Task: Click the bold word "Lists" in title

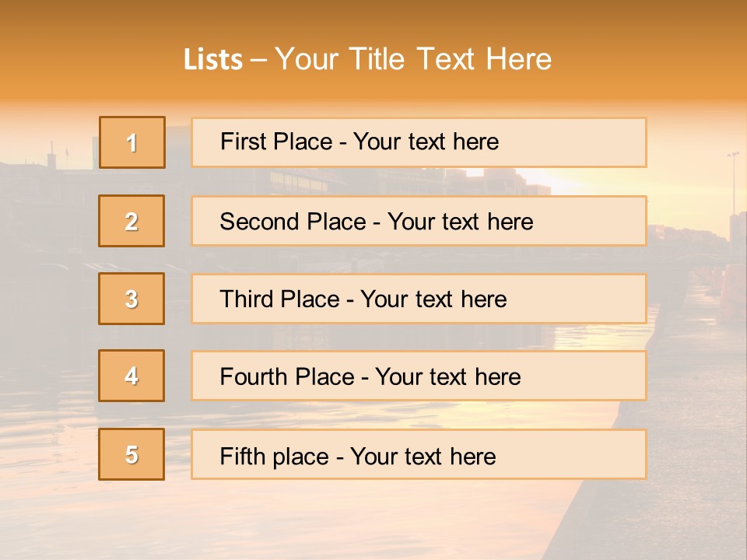Action: pyautogui.click(x=212, y=60)
